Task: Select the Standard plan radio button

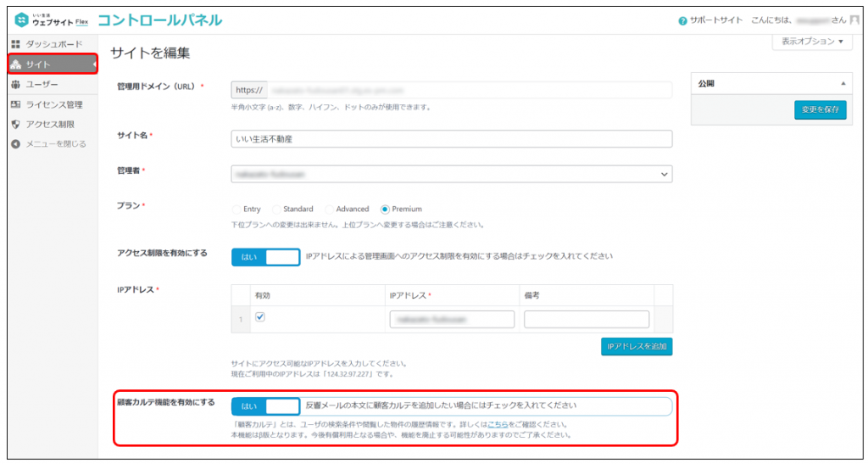Action: point(276,209)
